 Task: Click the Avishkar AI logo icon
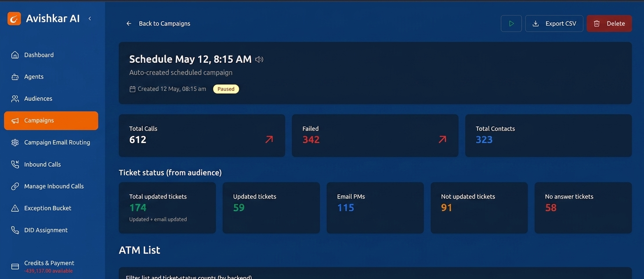pyautogui.click(x=14, y=18)
